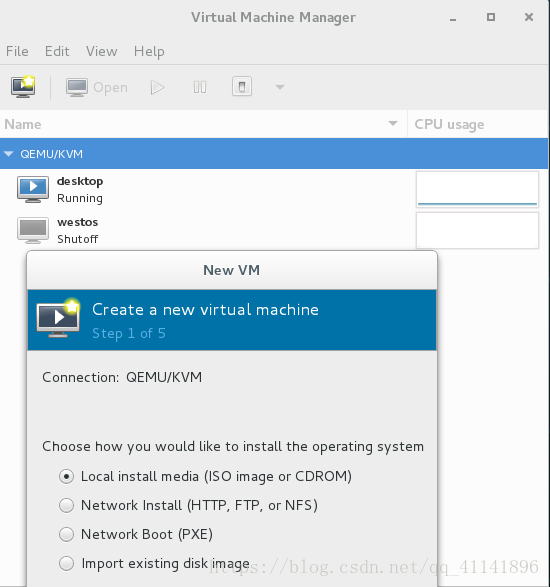Click the Create new virtual machine toolbar icon
Screen dimensions: 550x587
23,87
